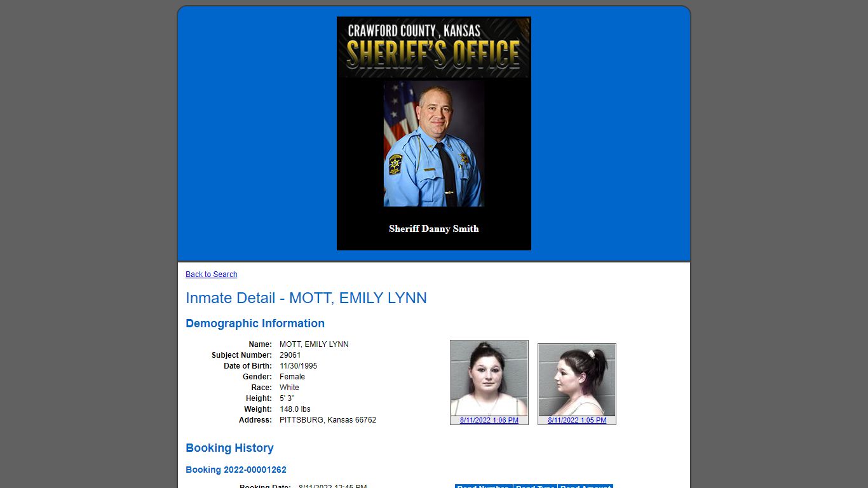This screenshot has height=488, width=868.
Task: Click the Date of Birth label
Action: (x=248, y=366)
